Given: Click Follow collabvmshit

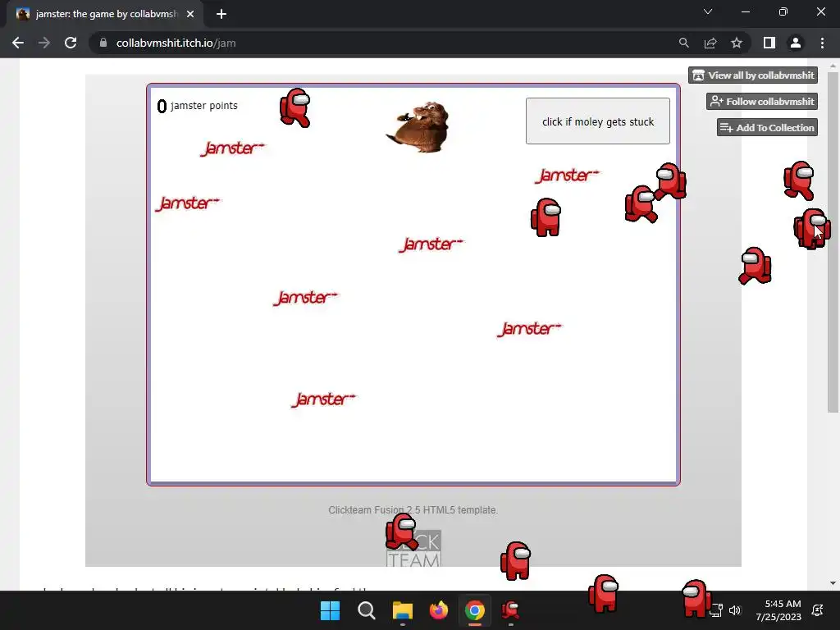Looking at the screenshot, I should point(762,101).
